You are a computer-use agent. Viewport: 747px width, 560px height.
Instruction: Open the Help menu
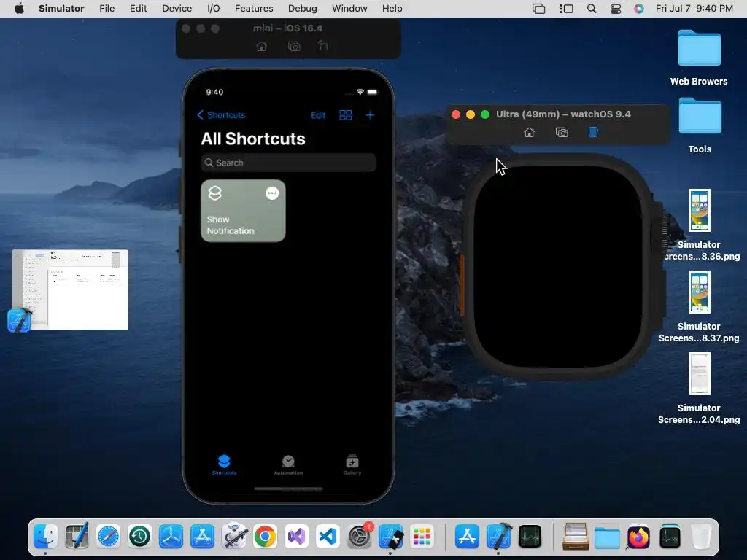tap(392, 9)
